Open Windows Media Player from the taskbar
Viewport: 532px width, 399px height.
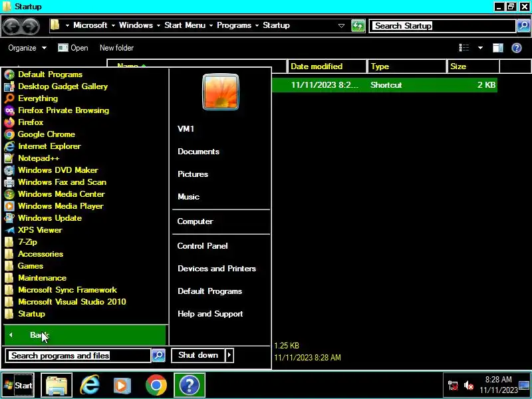click(122, 386)
